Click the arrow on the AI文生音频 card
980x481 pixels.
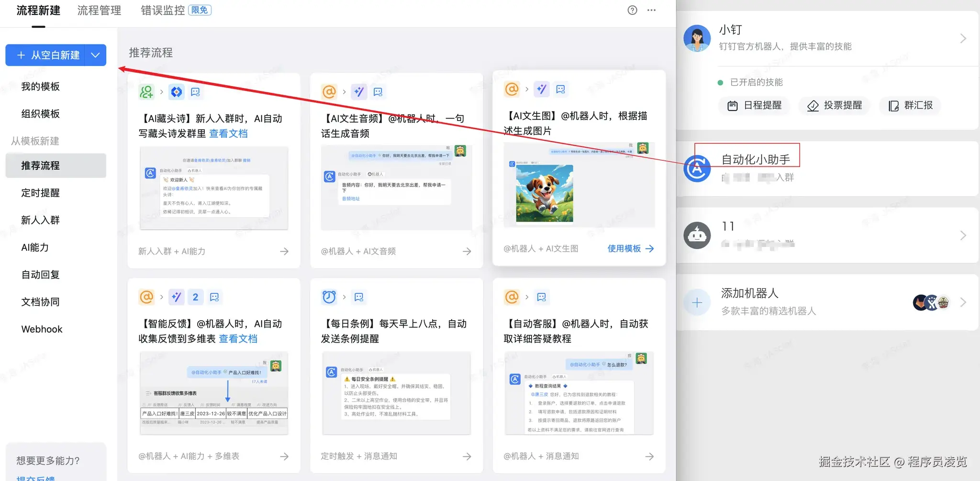click(x=467, y=251)
